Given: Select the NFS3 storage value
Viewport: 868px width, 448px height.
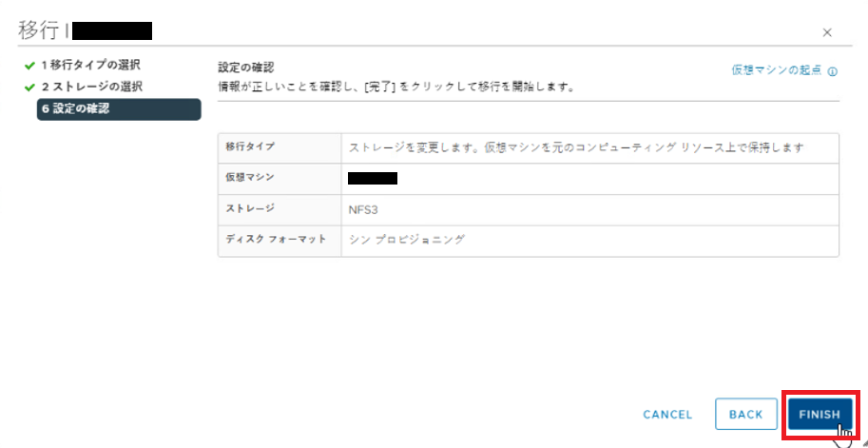Looking at the screenshot, I should [x=364, y=210].
